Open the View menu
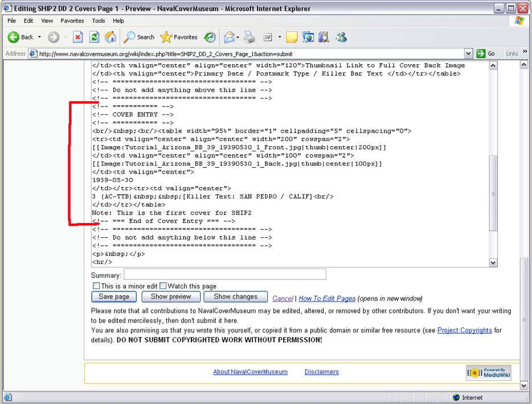The image size is (532, 404). (47, 20)
